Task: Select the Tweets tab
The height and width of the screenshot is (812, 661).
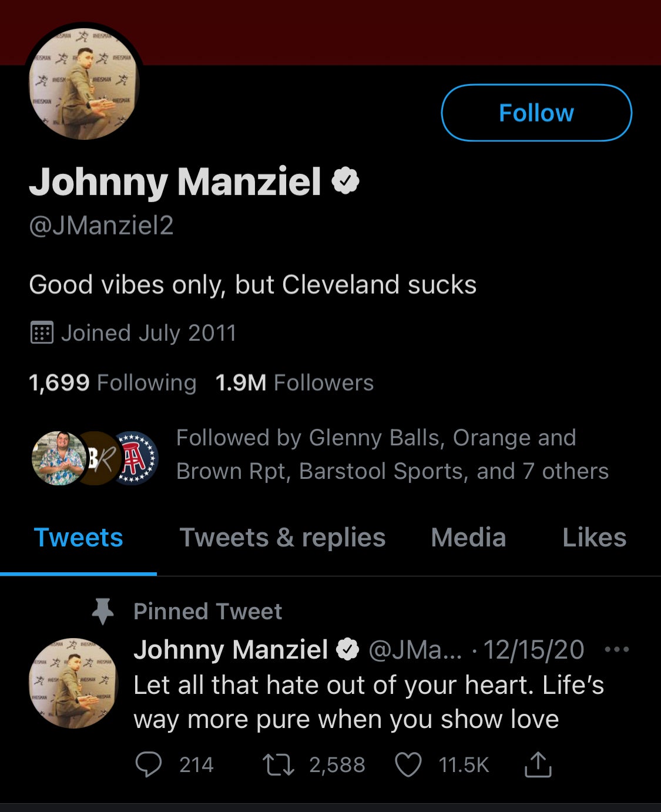Action: [78, 538]
